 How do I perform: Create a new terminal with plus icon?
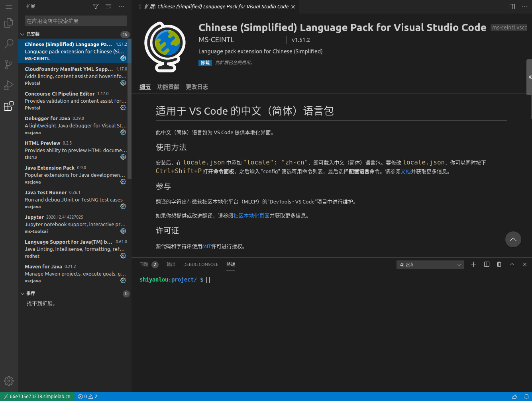click(x=473, y=264)
